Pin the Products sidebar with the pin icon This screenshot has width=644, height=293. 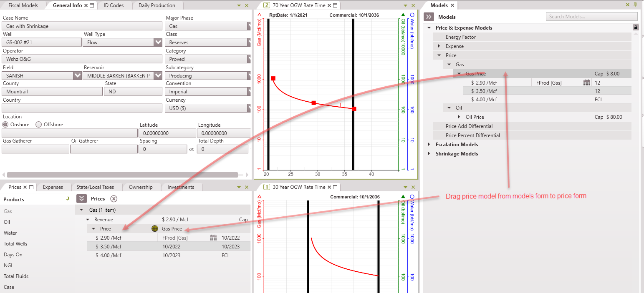[x=68, y=199]
